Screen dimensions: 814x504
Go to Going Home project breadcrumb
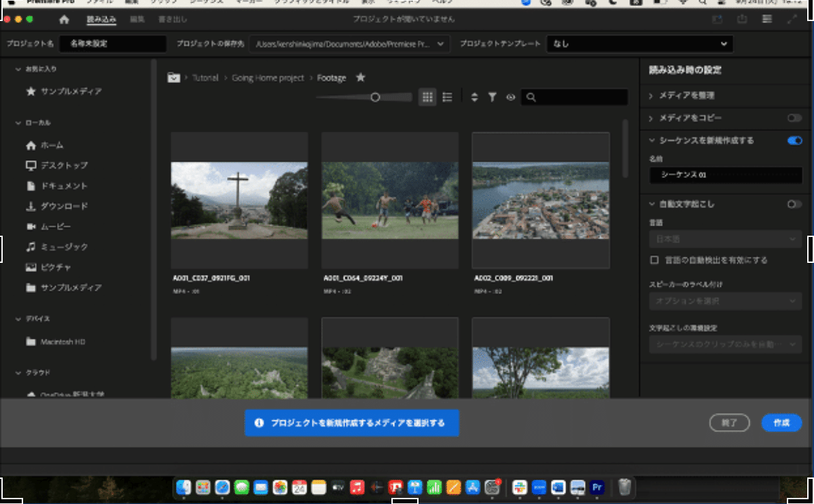(x=268, y=78)
